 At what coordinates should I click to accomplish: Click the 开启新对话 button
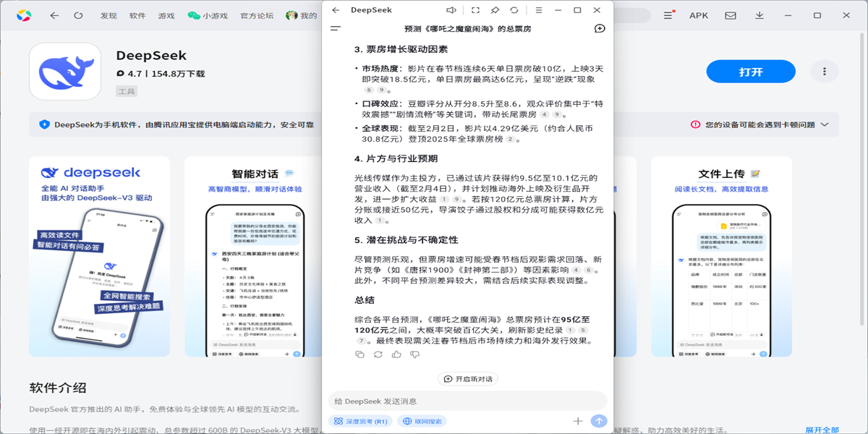[468, 379]
